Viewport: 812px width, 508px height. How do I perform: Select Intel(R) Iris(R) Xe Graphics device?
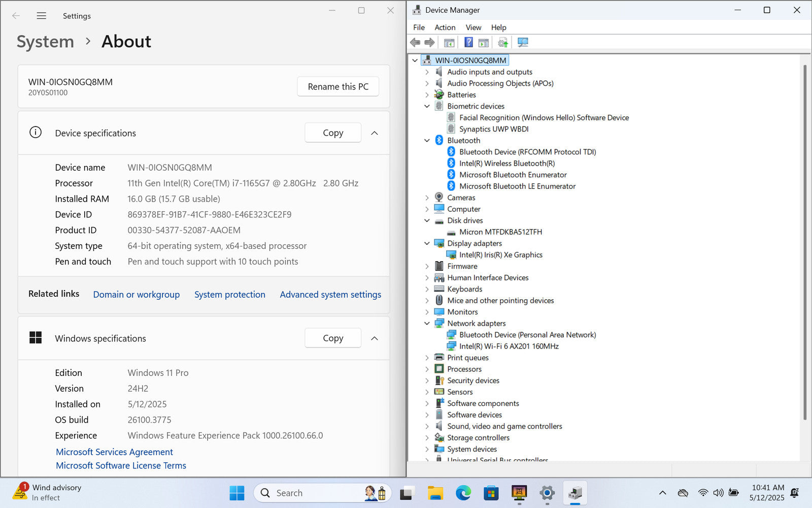[x=500, y=255]
